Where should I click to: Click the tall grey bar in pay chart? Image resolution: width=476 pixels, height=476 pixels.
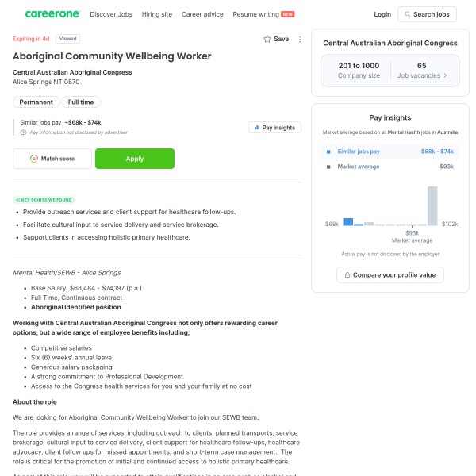pos(432,206)
